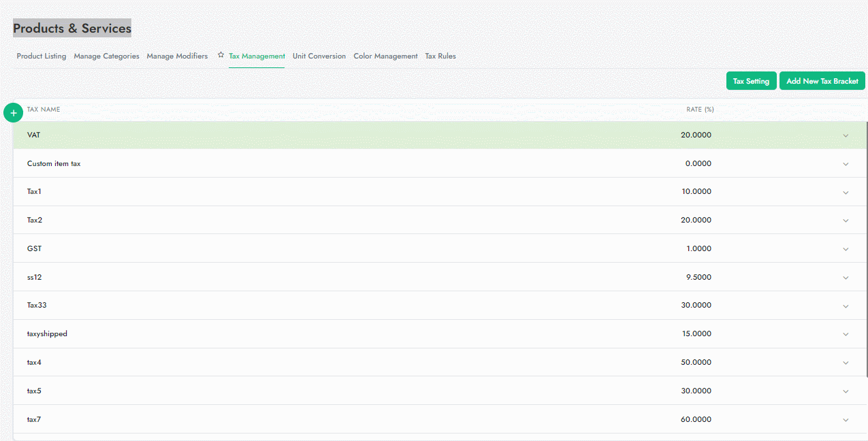This screenshot has width=868, height=441.
Task: Switch to the Color Management tab
Action: tap(385, 56)
